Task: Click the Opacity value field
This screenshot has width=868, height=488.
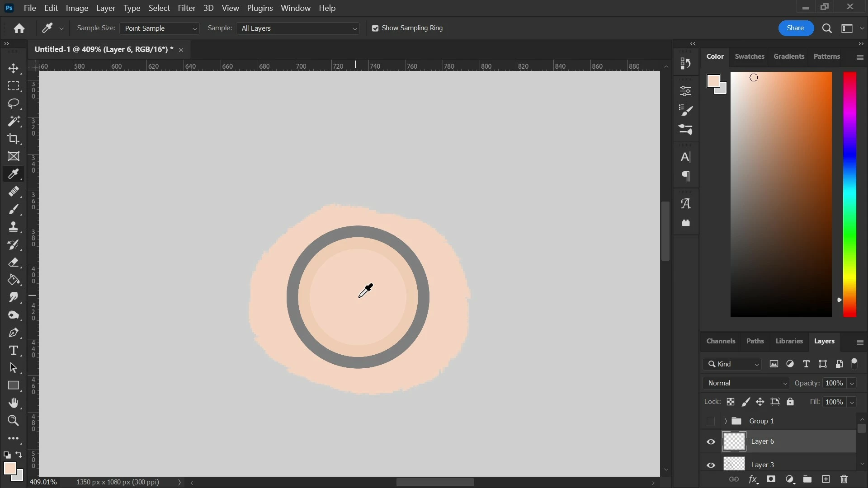Action: (834, 383)
